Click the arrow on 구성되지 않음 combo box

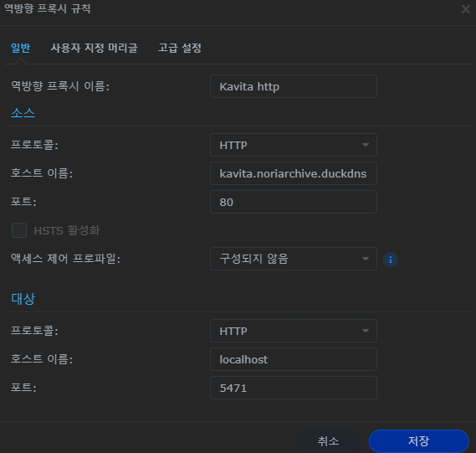coord(366,259)
